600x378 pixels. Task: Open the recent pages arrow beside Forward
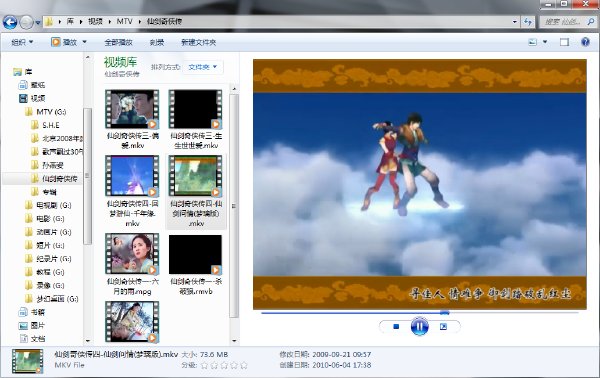point(38,23)
